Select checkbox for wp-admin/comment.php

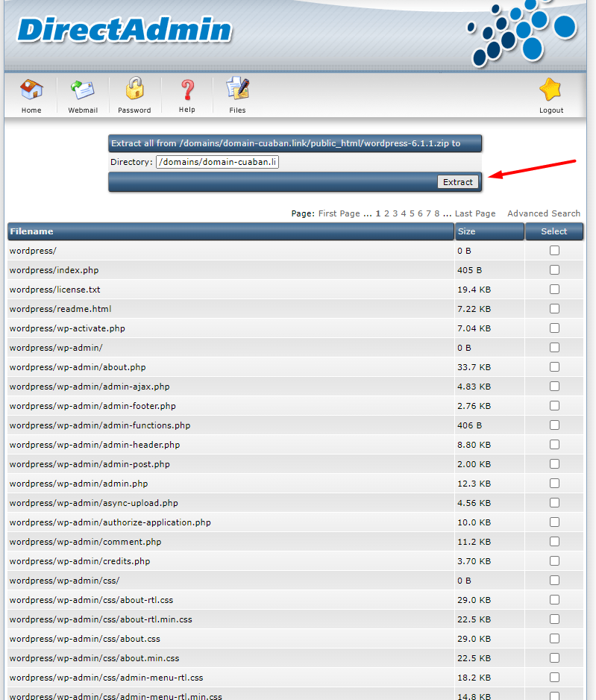pos(554,542)
